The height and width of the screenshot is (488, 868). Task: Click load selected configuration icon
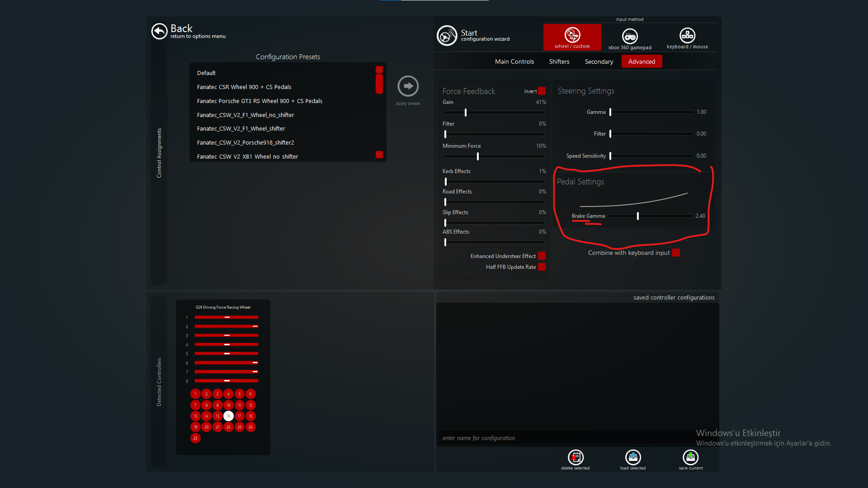click(633, 458)
